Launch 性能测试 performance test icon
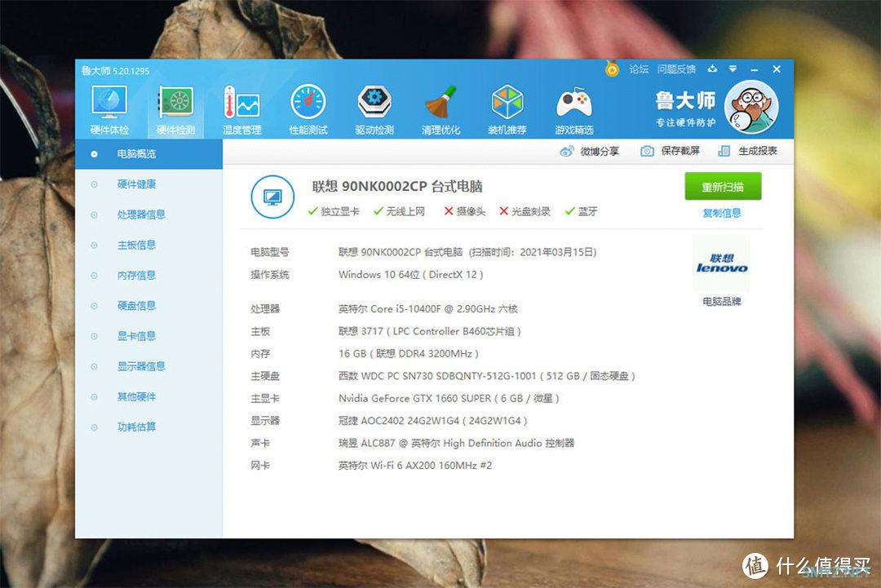Screen dimensions: 881x588 [308, 110]
